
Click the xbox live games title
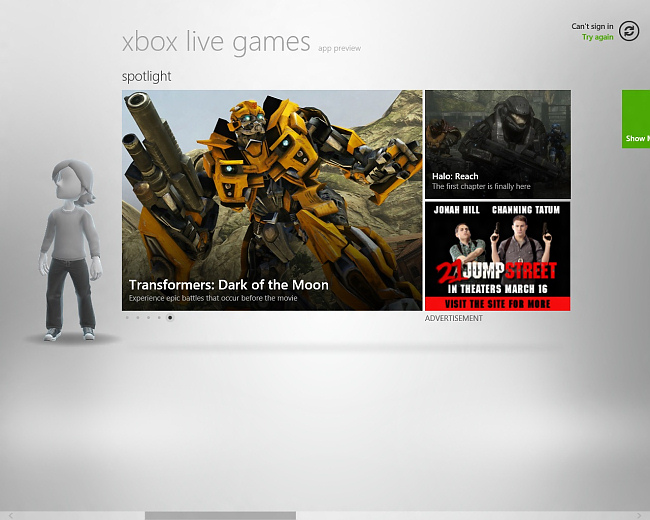[216, 42]
